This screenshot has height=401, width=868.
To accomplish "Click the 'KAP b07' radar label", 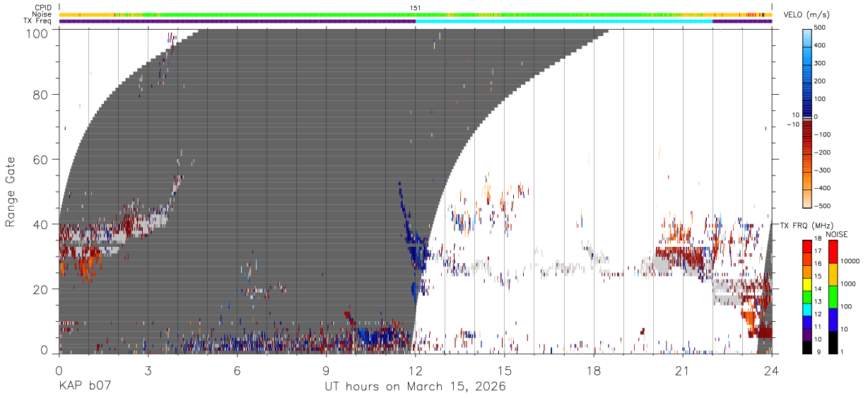I will (x=85, y=387).
